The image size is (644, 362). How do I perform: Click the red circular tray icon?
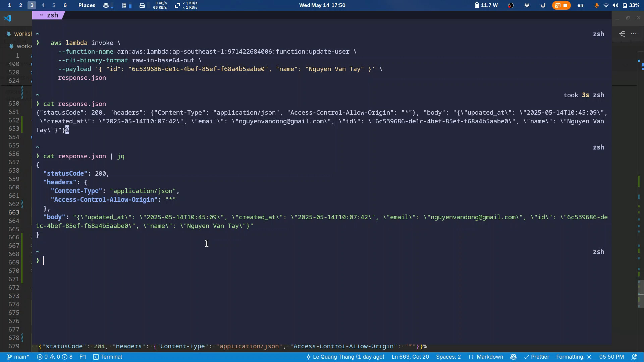[511, 5]
